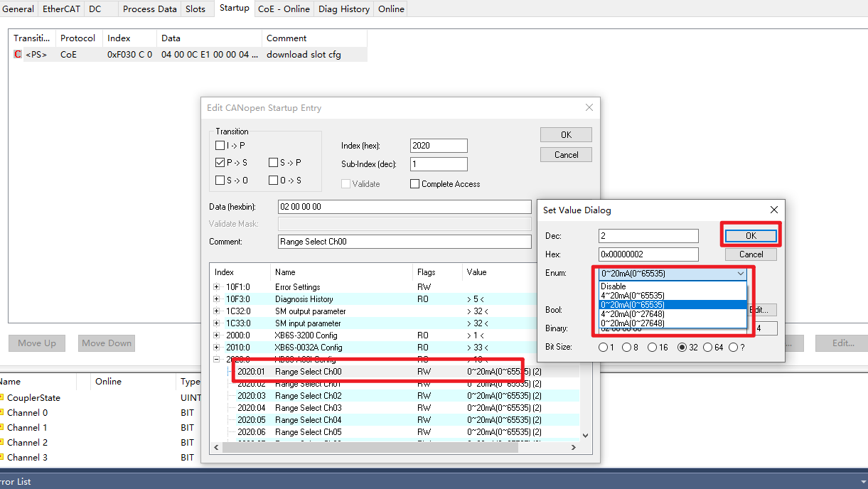Click into the Index (hex) input field
Image resolution: width=868 pixels, height=489 pixels.
(x=439, y=146)
